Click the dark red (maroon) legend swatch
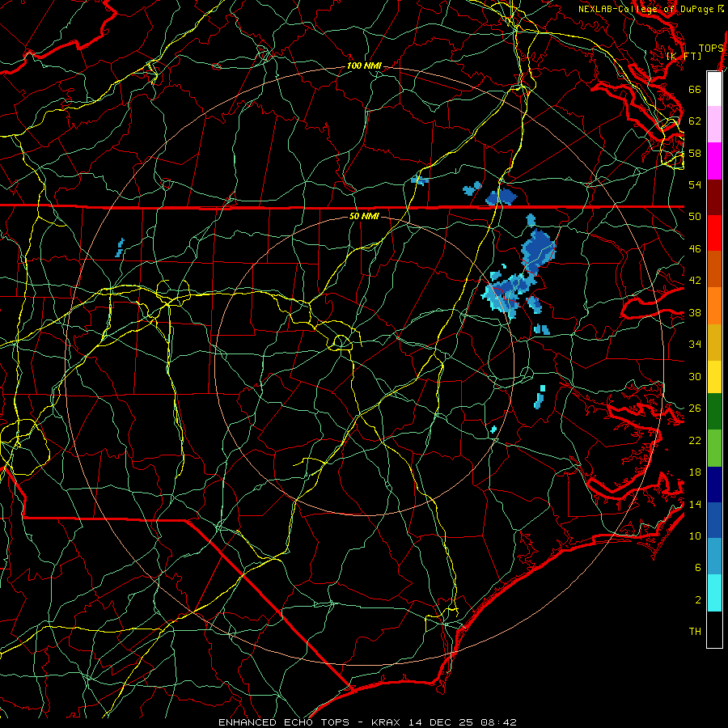728x728 pixels. pos(714,197)
